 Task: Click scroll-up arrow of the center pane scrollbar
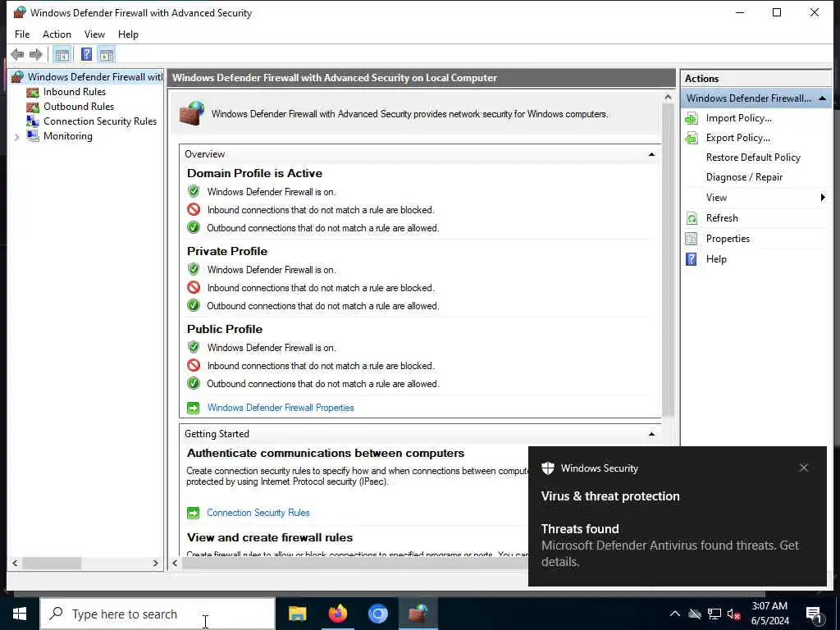668,98
